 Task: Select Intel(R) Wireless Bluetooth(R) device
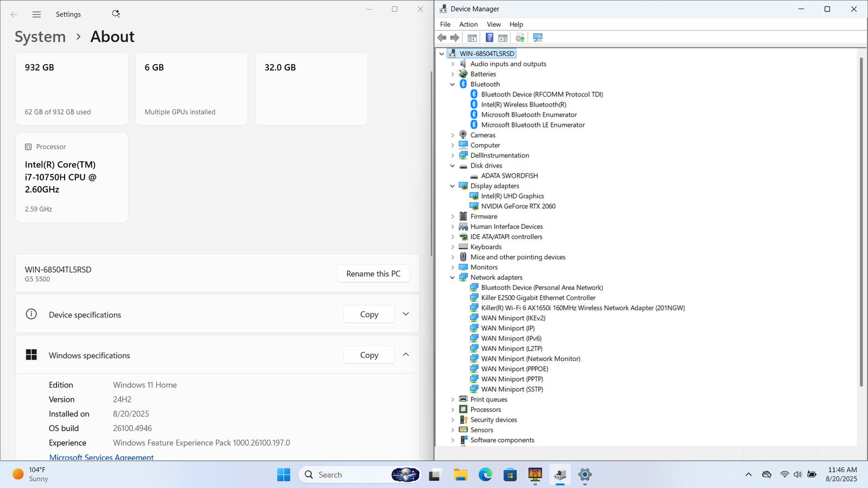pyautogui.click(x=524, y=105)
